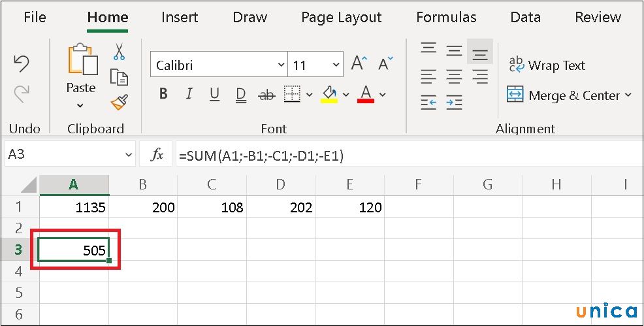Click the Increase Font Size icon

point(358,64)
